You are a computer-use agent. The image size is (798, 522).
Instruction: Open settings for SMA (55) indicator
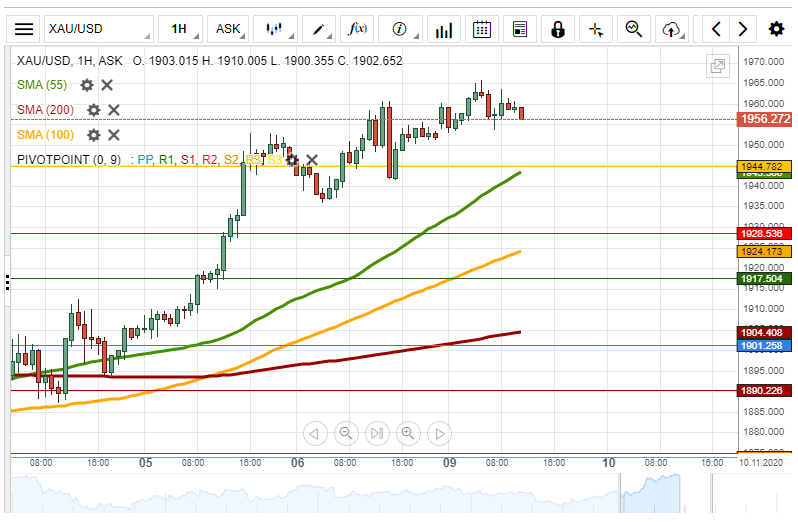point(87,85)
